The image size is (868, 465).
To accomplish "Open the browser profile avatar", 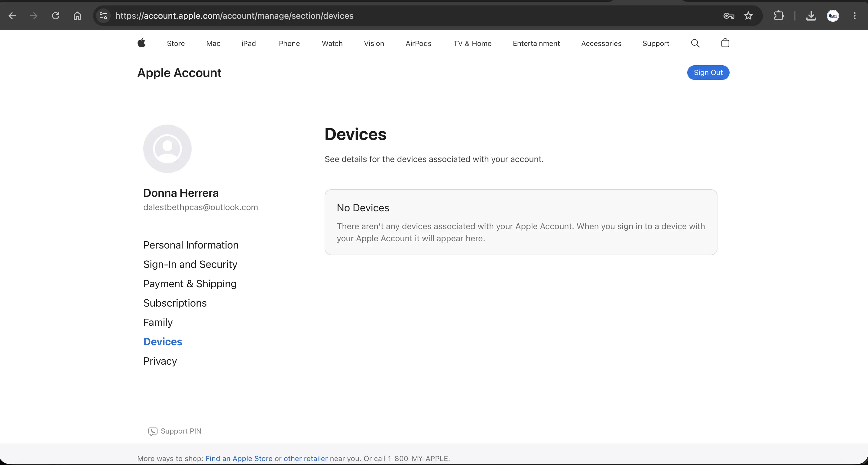I will (x=833, y=16).
